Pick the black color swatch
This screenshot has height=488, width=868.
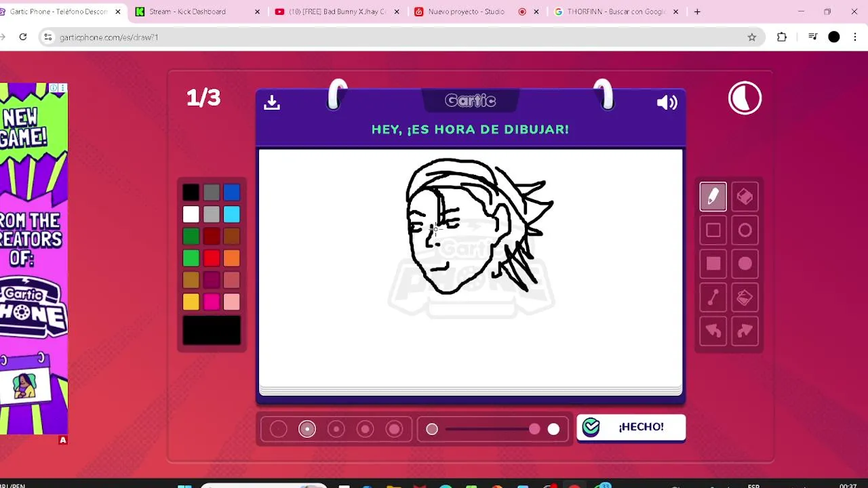tap(191, 193)
